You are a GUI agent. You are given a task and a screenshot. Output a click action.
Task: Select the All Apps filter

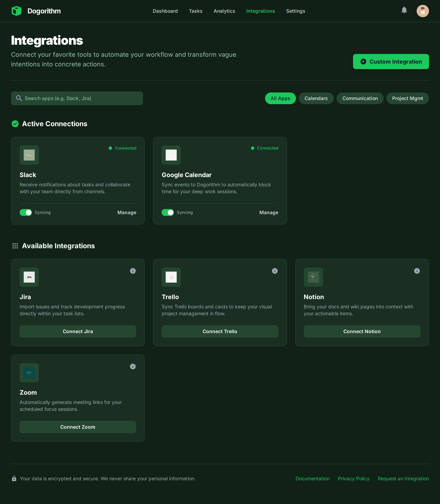(x=280, y=98)
